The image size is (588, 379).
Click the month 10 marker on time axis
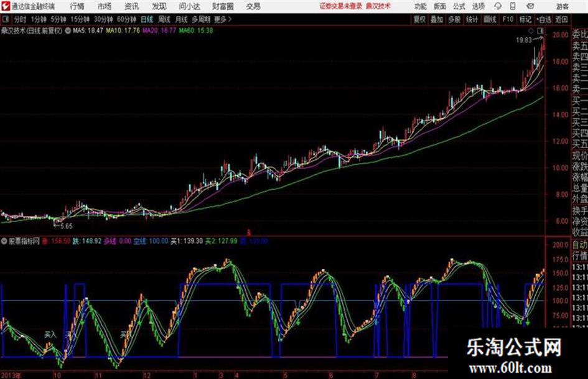click(x=57, y=375)
